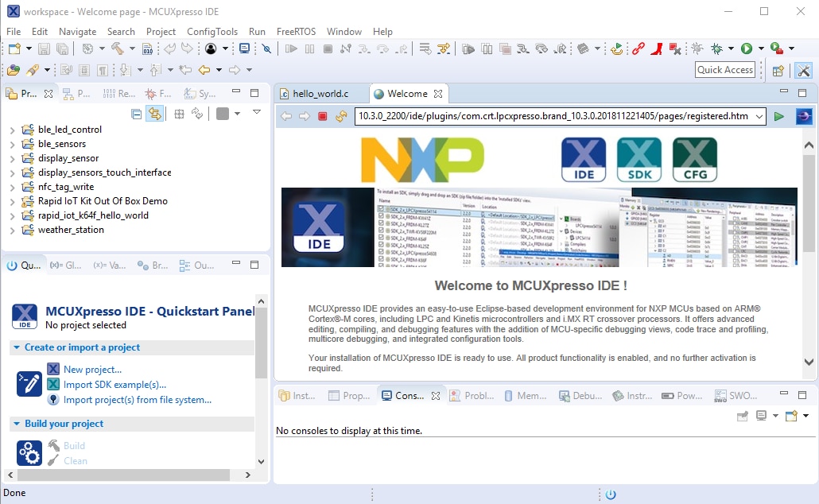
Task: Open the ConfigTools menu
Action: (212, 32)
